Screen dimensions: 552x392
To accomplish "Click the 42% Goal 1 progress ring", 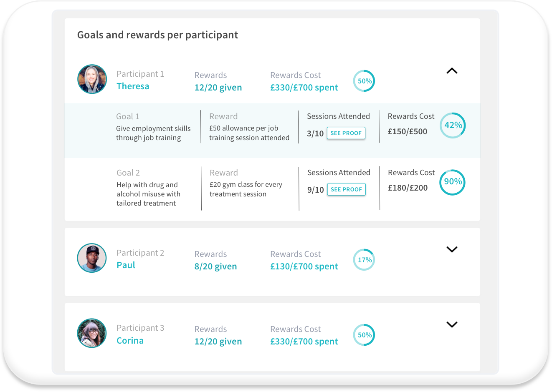I will pos(453,125).
